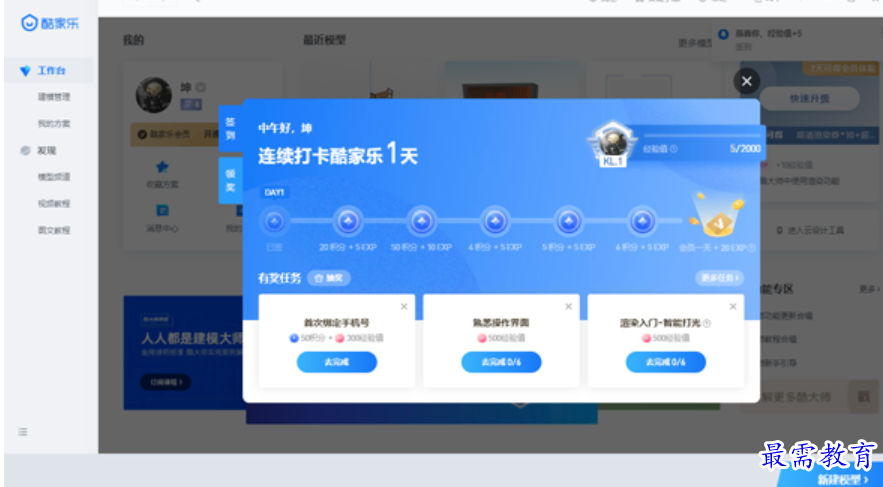883x487 pixels.
Task: Open the second item under 工作台 in sidebar
Action: pyautogui.click(x=54, y=97)
